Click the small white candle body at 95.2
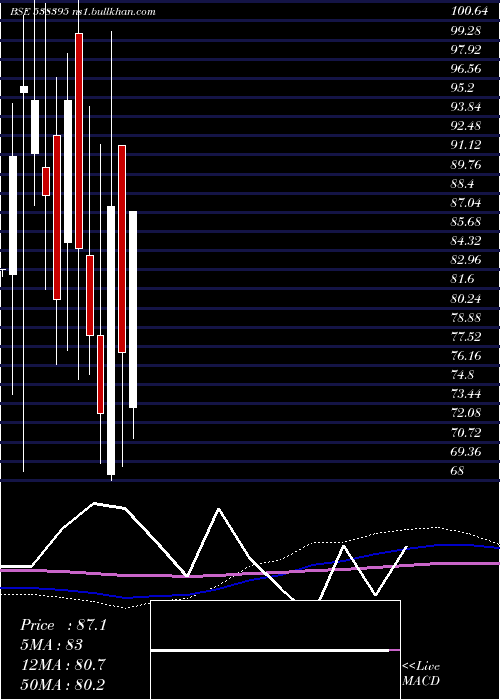500x700 pixels. point(24,89)
